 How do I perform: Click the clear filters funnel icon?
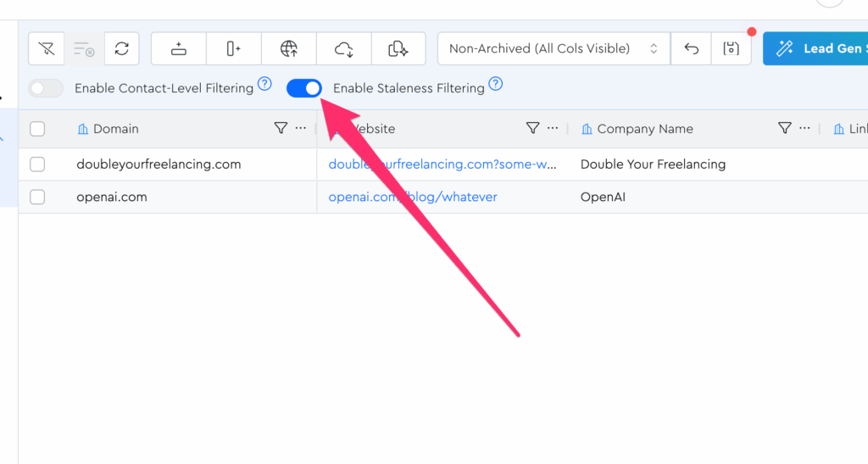coord(47,48)
